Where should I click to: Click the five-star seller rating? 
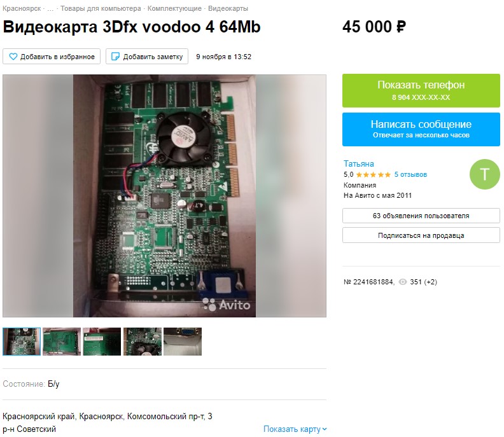click(373, 174)
